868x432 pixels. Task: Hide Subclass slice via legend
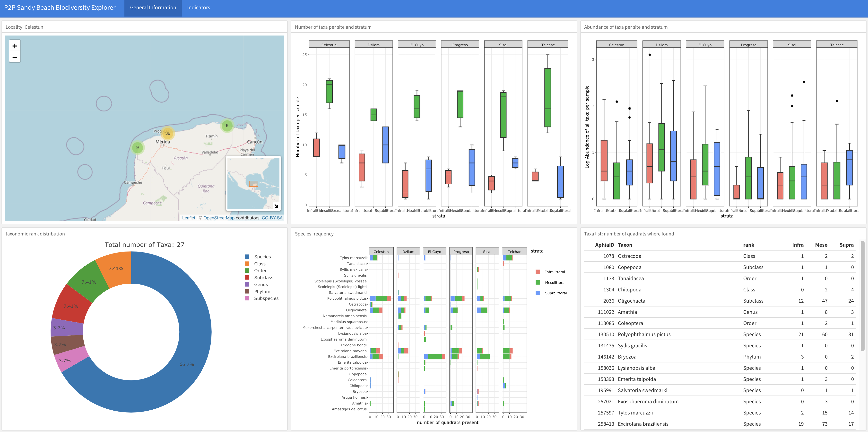click(263, 278)
